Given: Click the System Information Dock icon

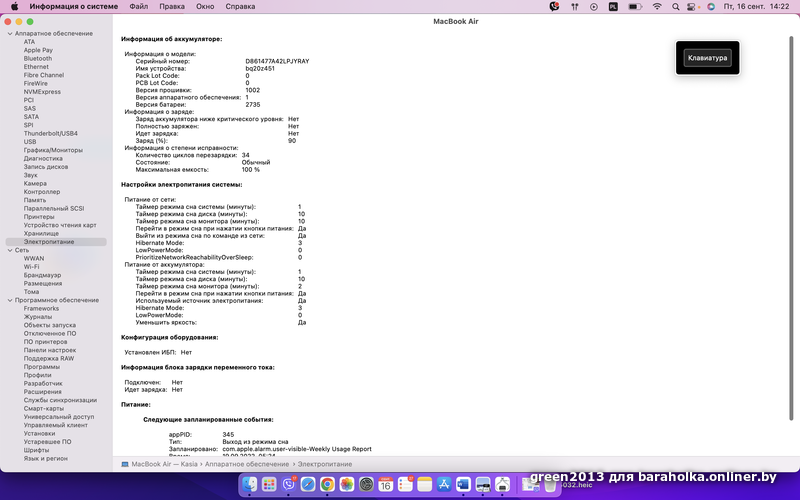Looking at the screenshot, I should pos(503,484).
